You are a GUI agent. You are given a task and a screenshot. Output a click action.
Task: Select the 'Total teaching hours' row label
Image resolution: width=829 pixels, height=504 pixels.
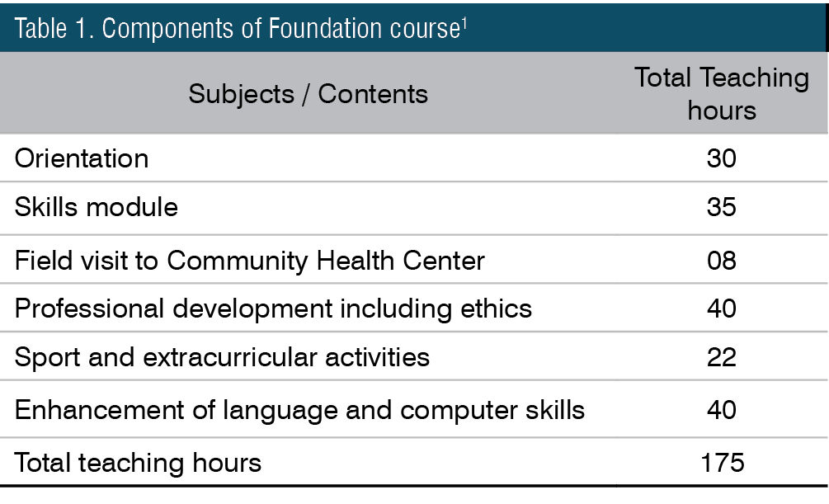click(138, 463)
